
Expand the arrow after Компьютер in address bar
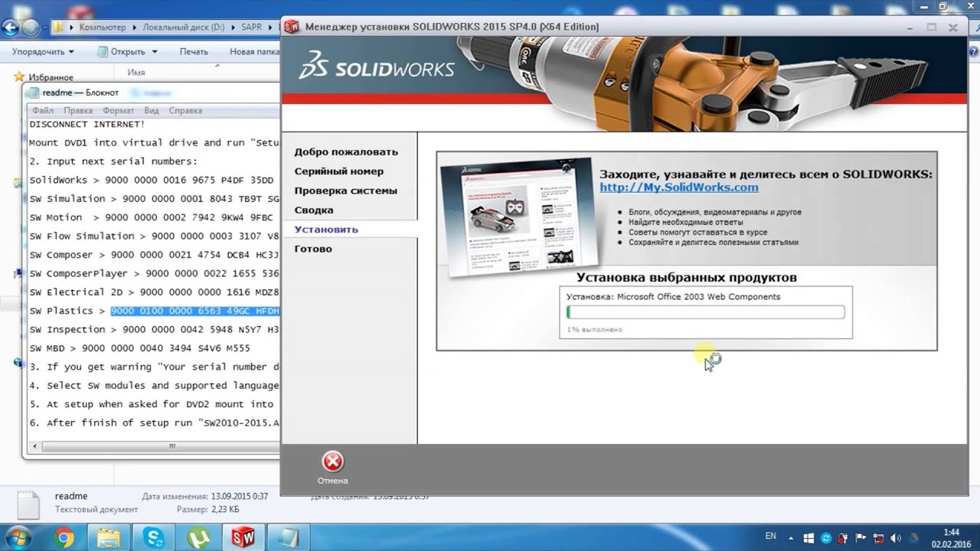click(x=134, y=28)
